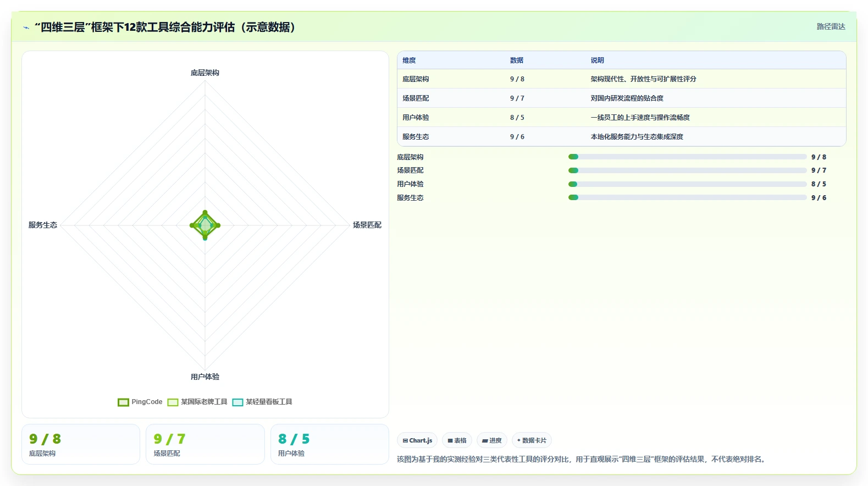868x486 pixels.
Task: Click the 9 / 8 value in table
Action: (517, 79)
